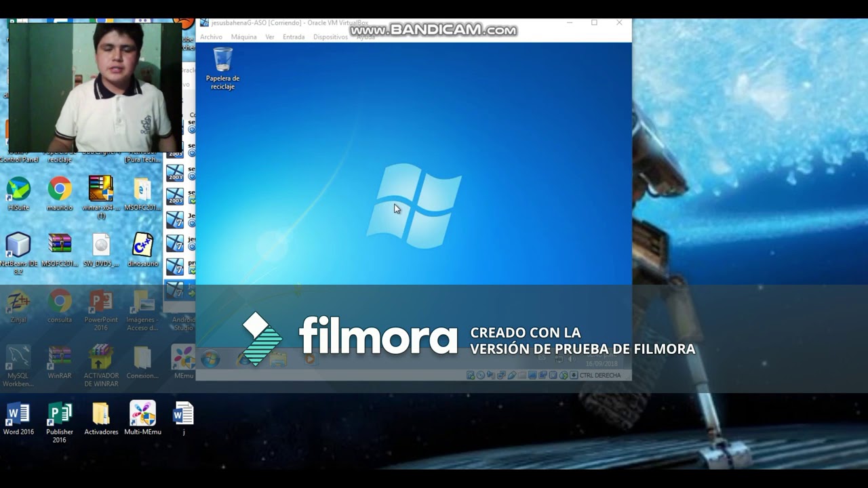Open the Conexion folder icon
868x488 pixels.
[x=142, y=357]
